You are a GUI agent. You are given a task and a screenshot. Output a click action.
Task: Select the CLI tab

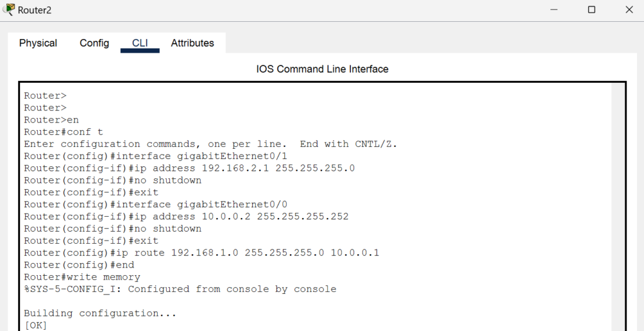tap(140, 43)
